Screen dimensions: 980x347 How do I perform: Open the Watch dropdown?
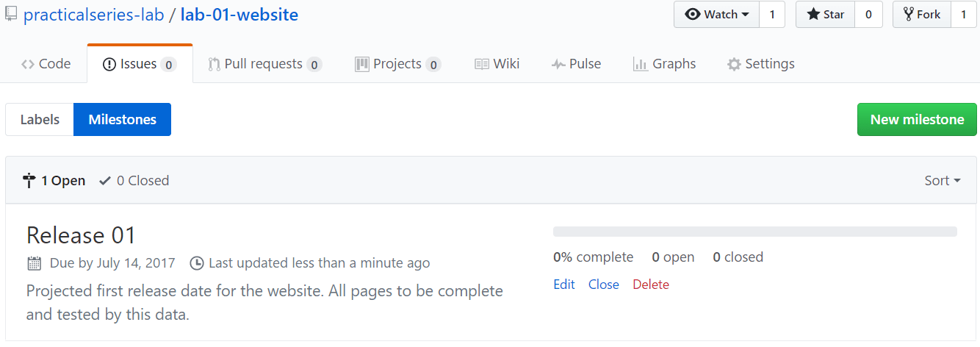[x=716, y=15]
